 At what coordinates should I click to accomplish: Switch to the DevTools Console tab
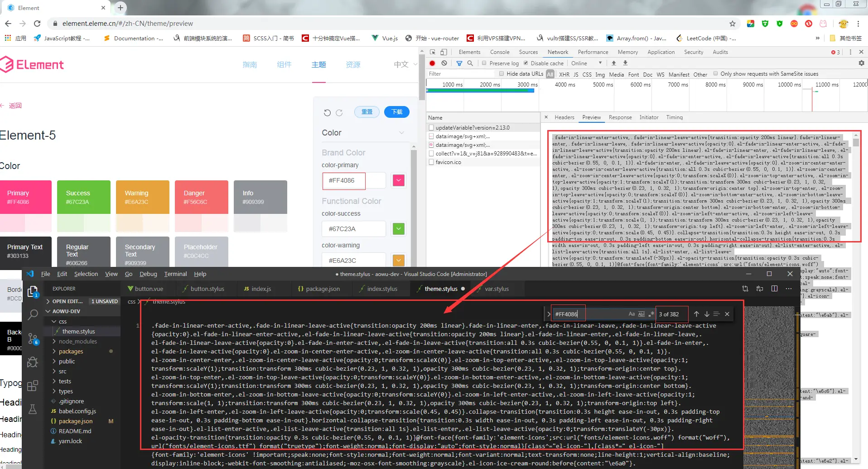(500, 52)
